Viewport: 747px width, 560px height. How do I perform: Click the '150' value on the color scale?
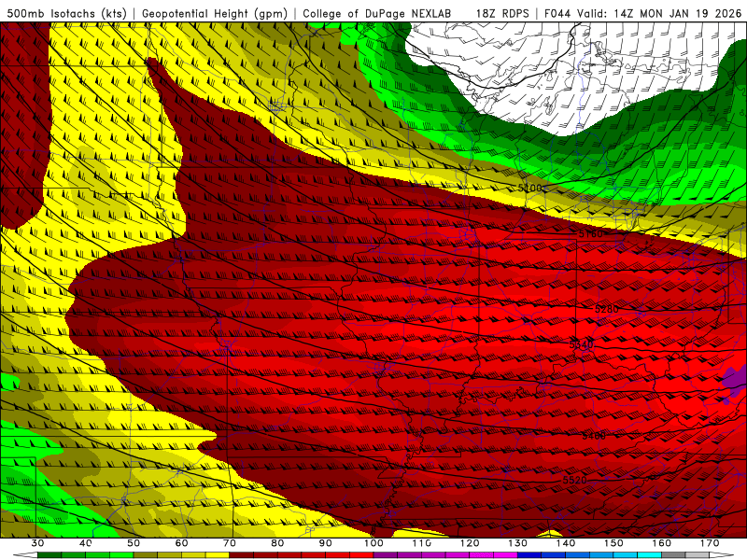point(613,543)
